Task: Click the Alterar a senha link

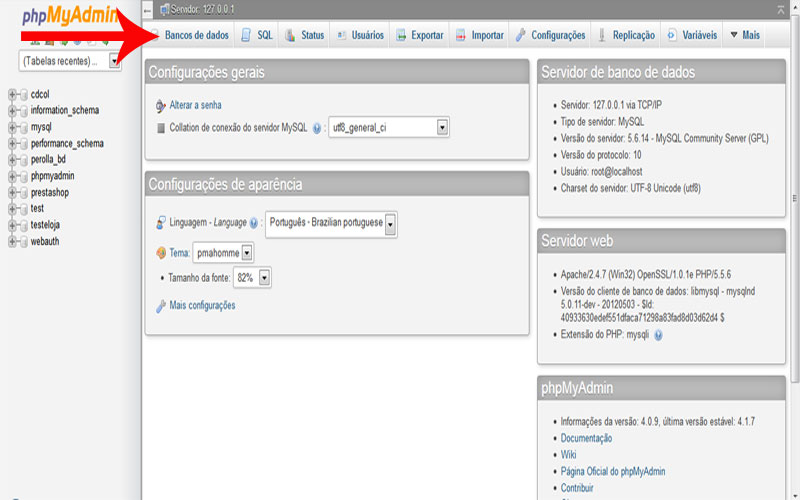Action: tap(195, 105)
